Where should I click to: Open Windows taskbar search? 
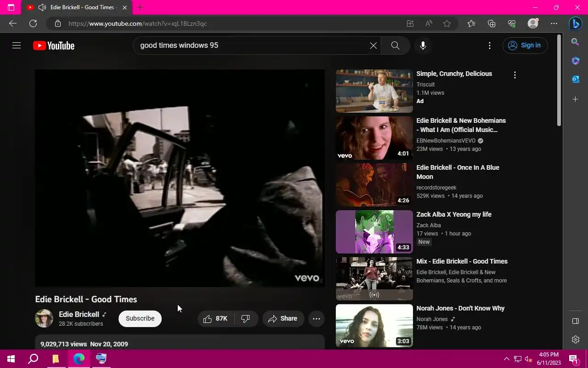pyautogui.click(x=33, y=359)
